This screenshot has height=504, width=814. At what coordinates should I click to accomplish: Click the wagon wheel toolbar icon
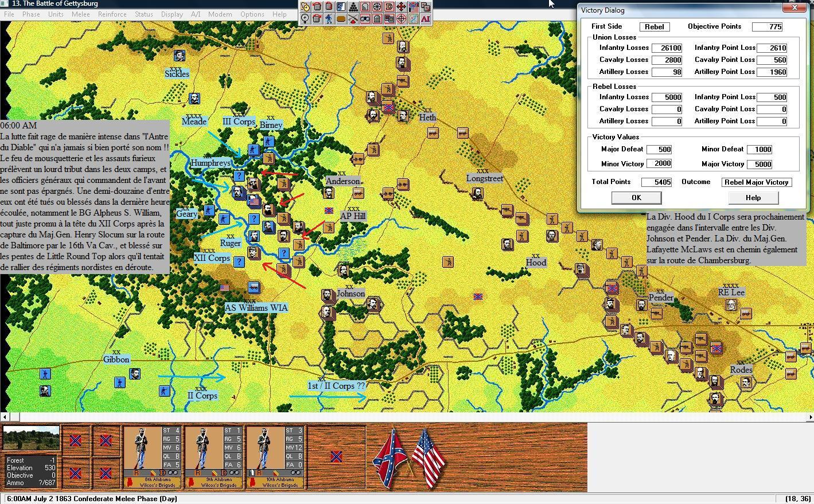pyautogui.click(x=377, y=7)
